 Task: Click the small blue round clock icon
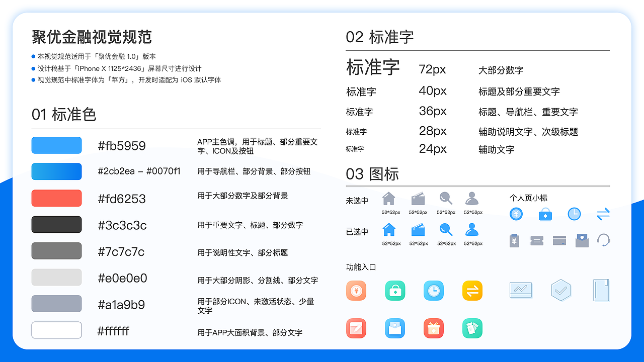click(574, 214)
